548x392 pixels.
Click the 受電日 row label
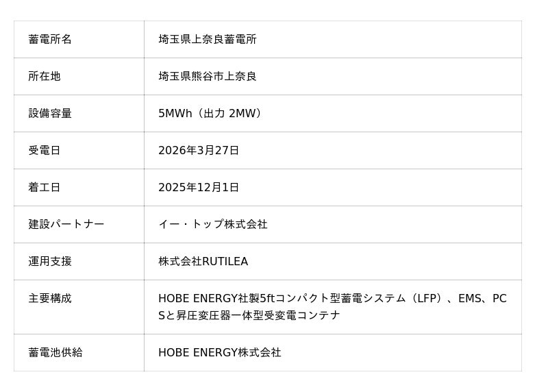[x=45, y=150]
